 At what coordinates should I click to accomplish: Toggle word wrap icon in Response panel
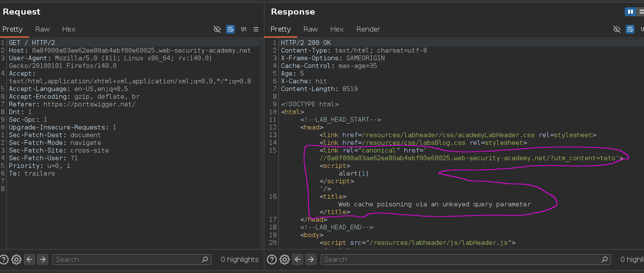(x=630, y=29)
